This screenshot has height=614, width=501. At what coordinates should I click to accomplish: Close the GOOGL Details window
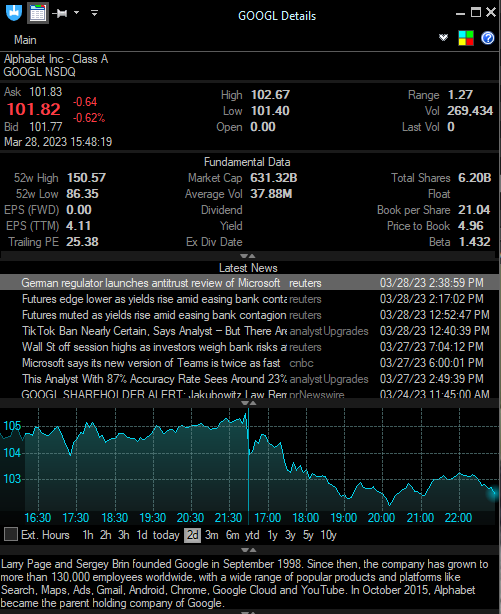tap(491, 13)
